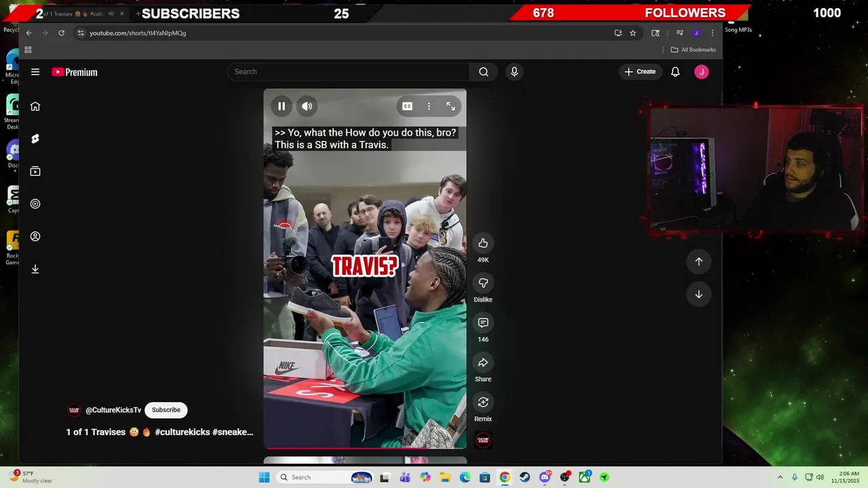Focus the YouTube search field
This screenshot has height=488, width=868.
coord(349,72)
